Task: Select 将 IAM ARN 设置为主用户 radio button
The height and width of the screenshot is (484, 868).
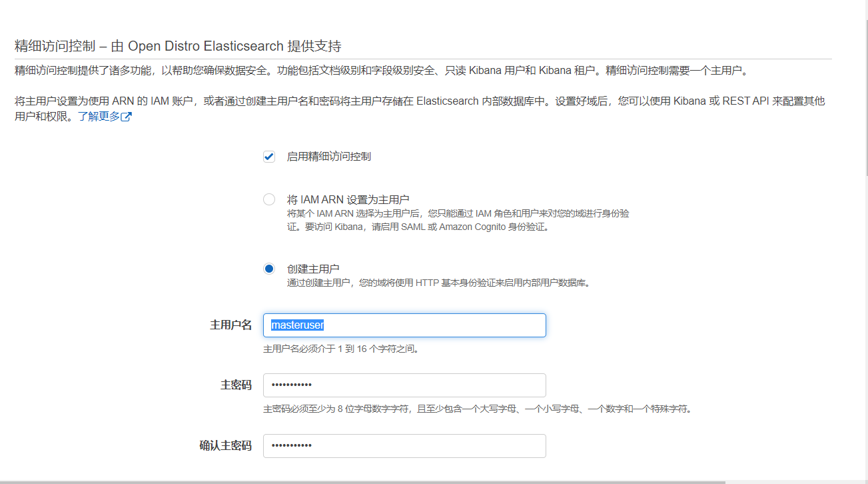Action: coord(269,199)
